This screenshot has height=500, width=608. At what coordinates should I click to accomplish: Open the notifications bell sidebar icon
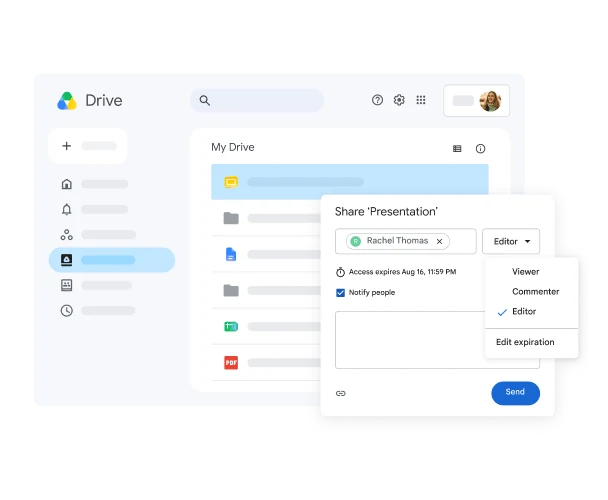tap(67, 209)
